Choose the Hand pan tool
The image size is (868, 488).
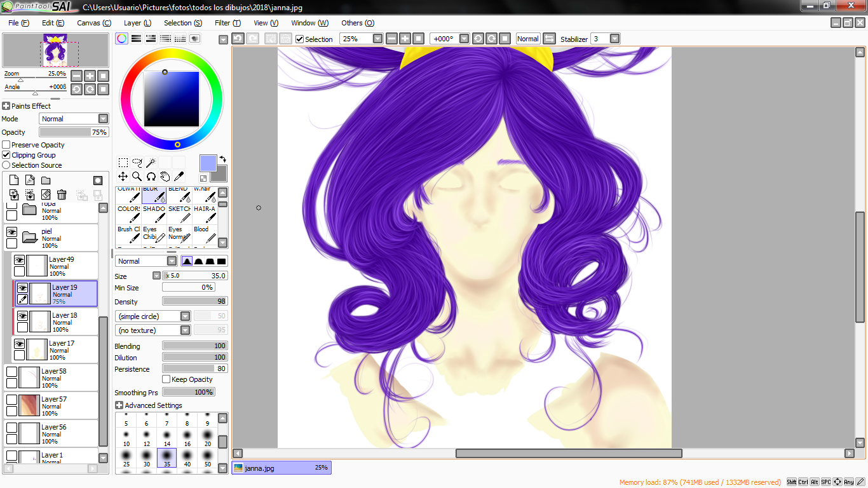(x=165, y=177)
